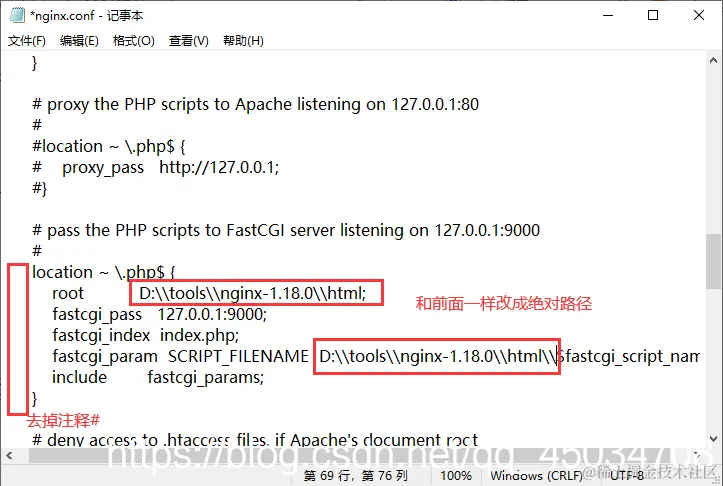The image size is (723, 486).
Task: Click on the fastcgi_index index.php line
Action: pyautogui.click(x=145, y=335)
